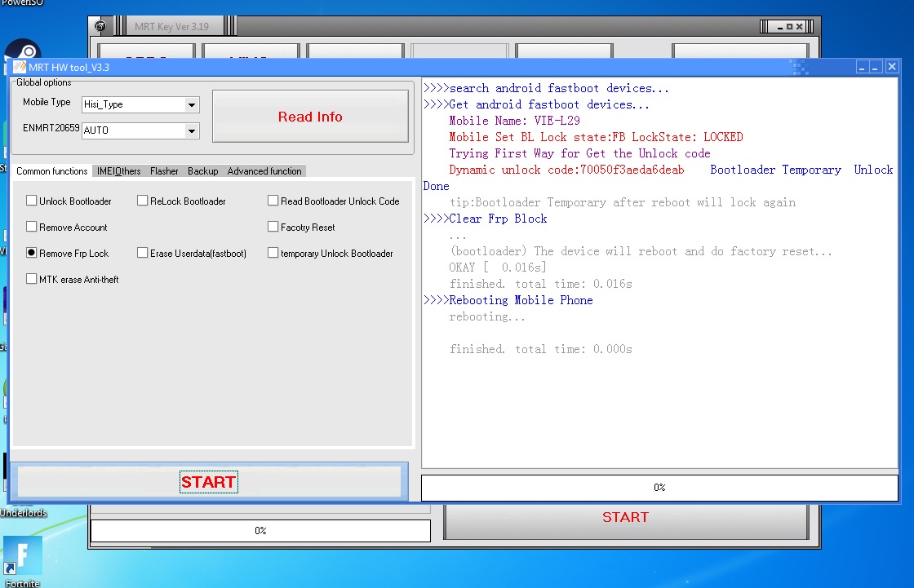Click the Read Info button
The height and width of the screenshot is (588, 914).
click(310, 116)
